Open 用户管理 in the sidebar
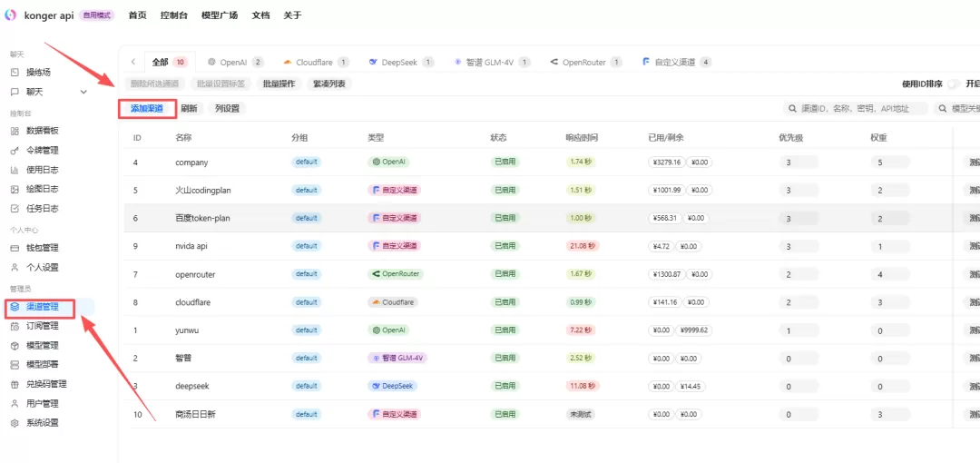Viewport: 980px width, 463px height. point(42,404)
